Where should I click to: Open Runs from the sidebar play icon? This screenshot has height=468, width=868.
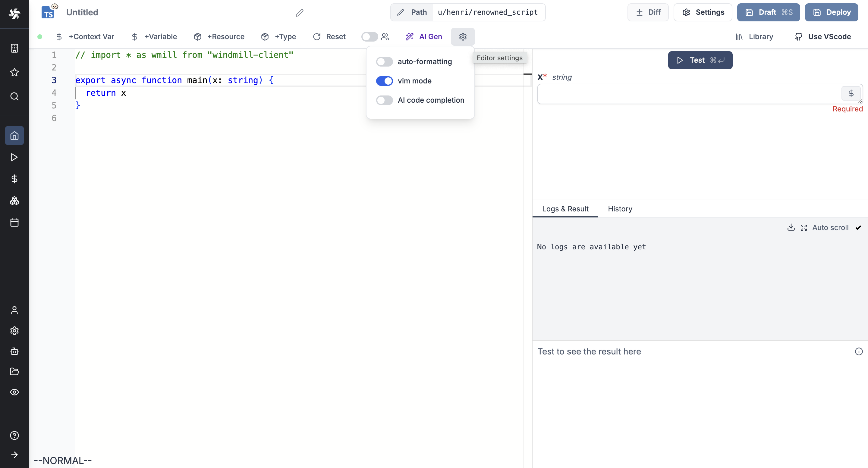click(x=14, y=157)
